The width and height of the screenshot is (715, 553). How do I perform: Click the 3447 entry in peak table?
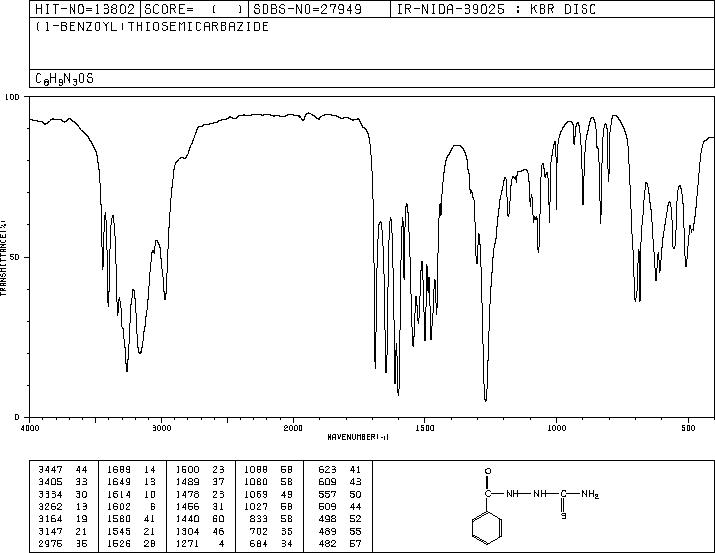pos(47,469)
